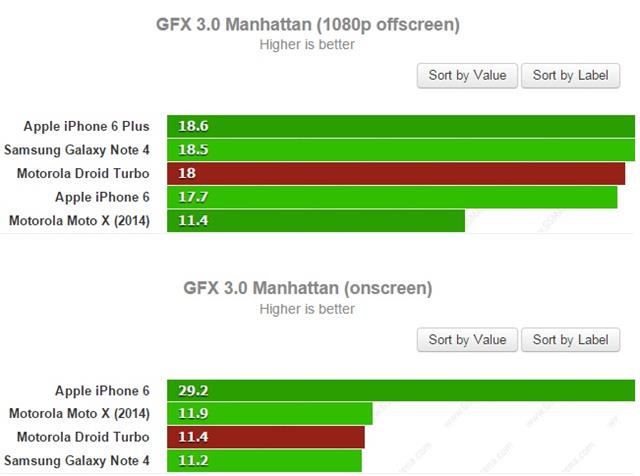This screenshot has width=640, height=476.
Task: Click the Apple iPhone 6 Plus label
Action: (86, 127)
